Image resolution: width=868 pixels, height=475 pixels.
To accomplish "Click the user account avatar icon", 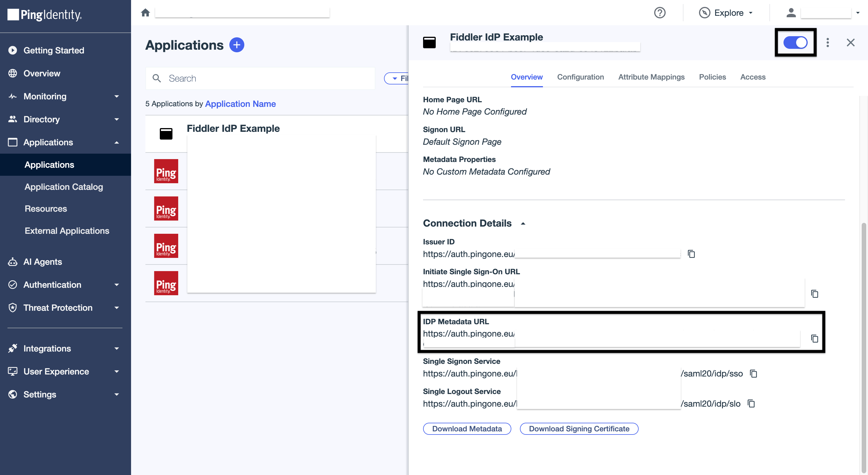I will pos(791,13).
